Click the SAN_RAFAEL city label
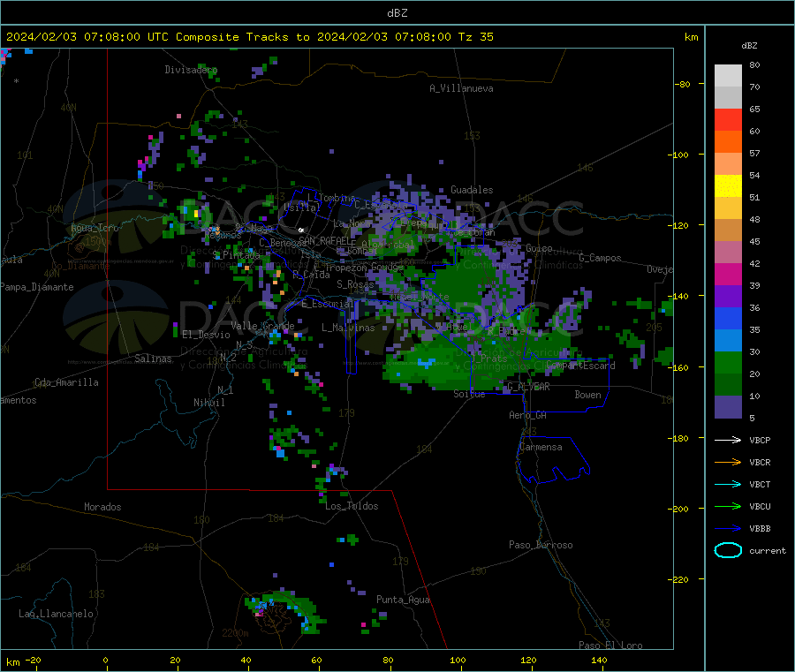The height and width of the screenshot is (672, 795). pos(324,240)
